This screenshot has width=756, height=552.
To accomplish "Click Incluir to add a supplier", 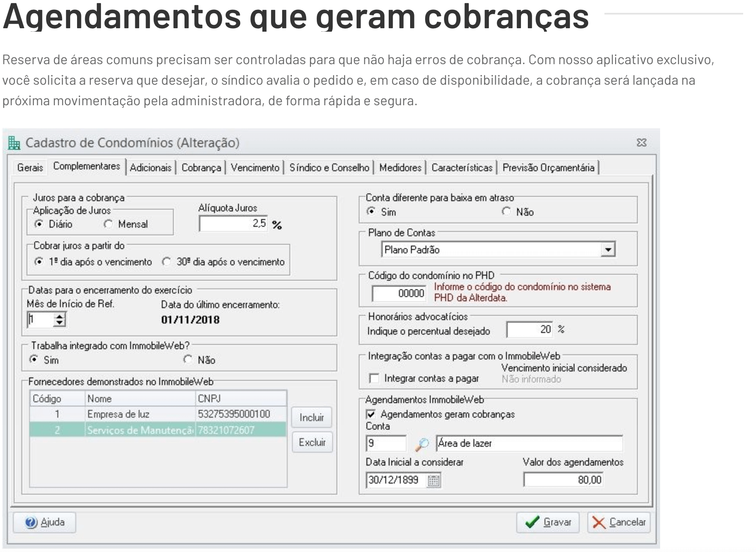I will [x=312, y=418].
